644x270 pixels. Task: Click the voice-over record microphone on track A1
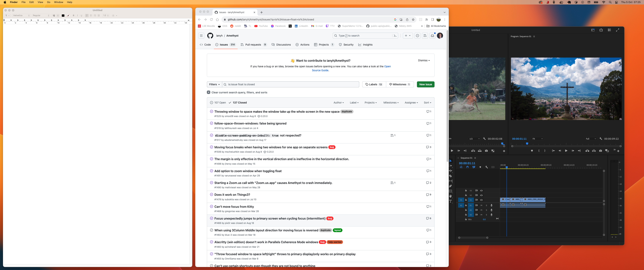[491, 205]
